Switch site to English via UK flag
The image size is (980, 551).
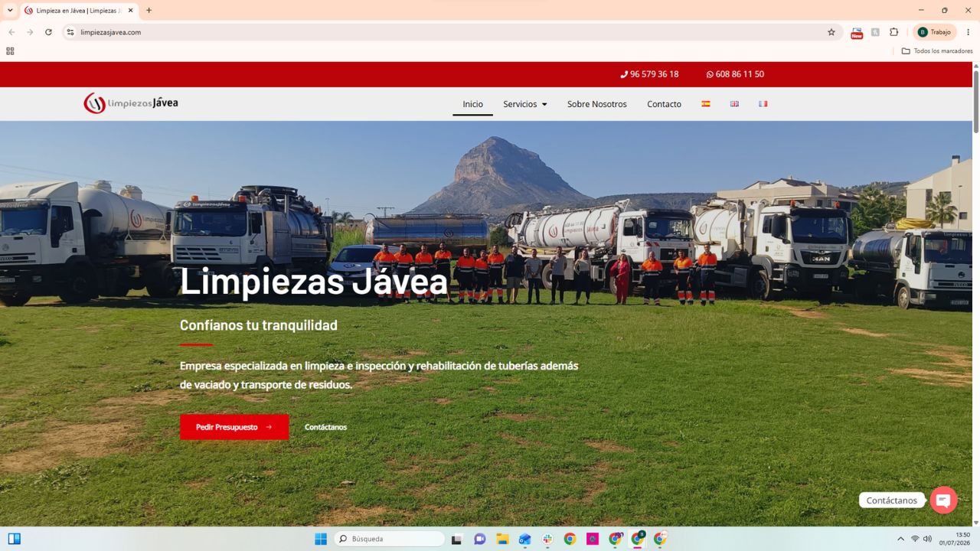pos(734,104)
